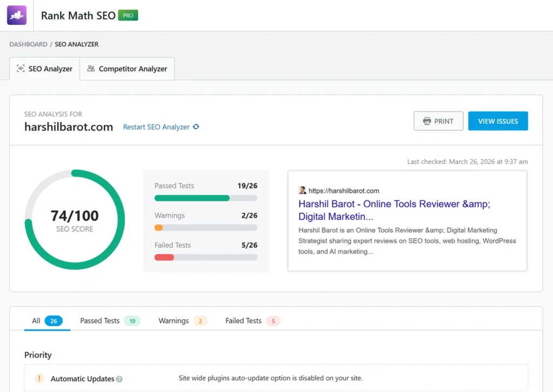
Task: Click VIEW ISSUES
Action: (x=497, y=121)
